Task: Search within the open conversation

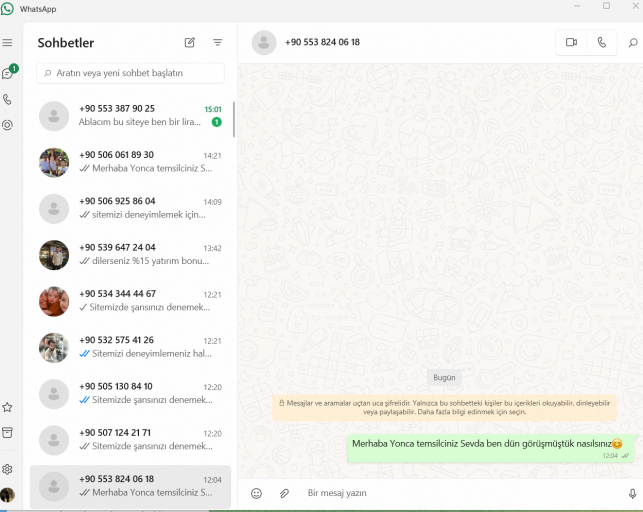Action: (x=633, y=43)
